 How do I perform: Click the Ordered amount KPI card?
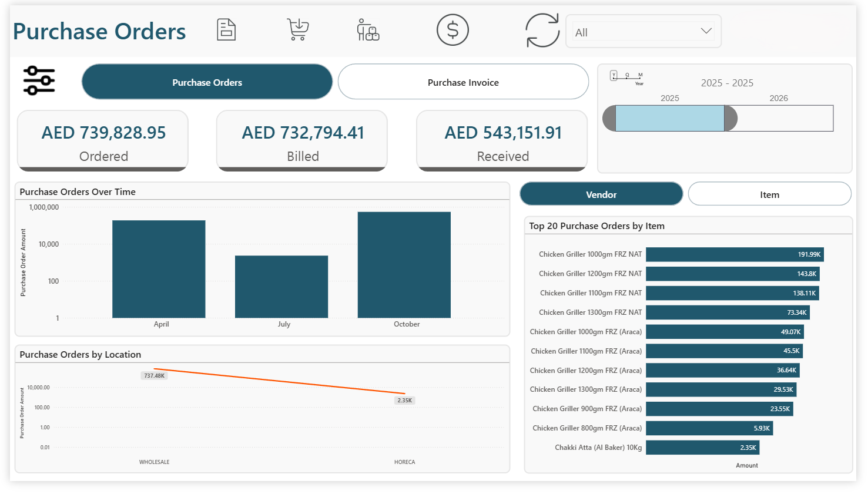coord(102,141)
